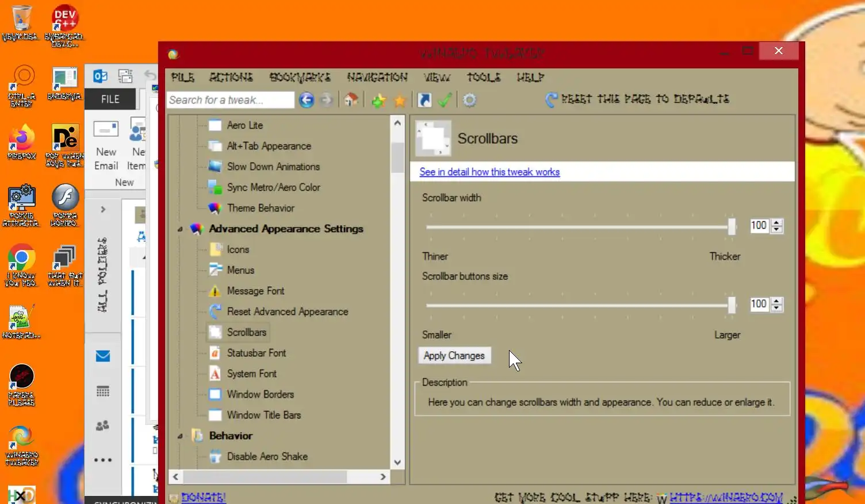Expand the Outlook folder pane chevron
Screen dimensions: 865x504
coord(103,209)
